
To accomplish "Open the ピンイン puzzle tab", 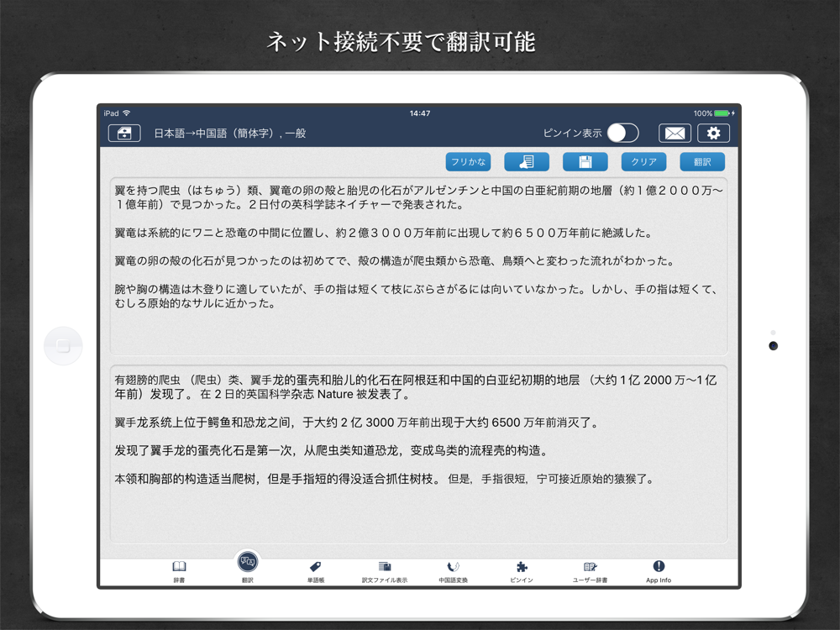I will point(522,571).
